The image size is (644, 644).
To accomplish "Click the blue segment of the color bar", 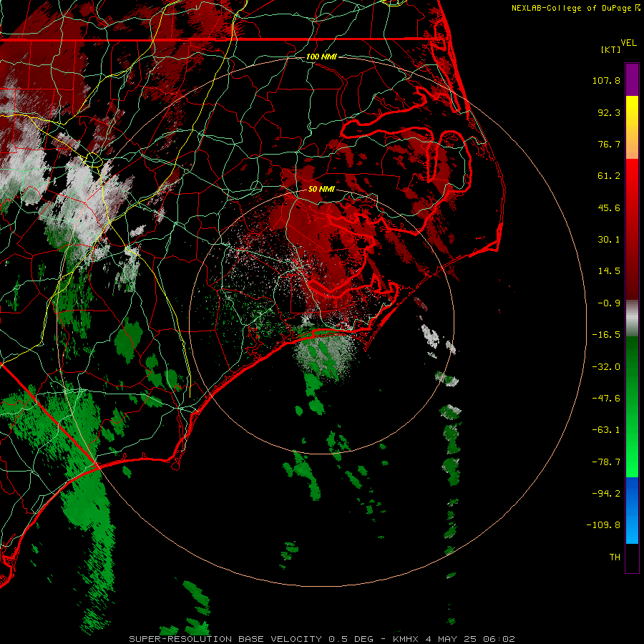I will (x=632, y=510).
